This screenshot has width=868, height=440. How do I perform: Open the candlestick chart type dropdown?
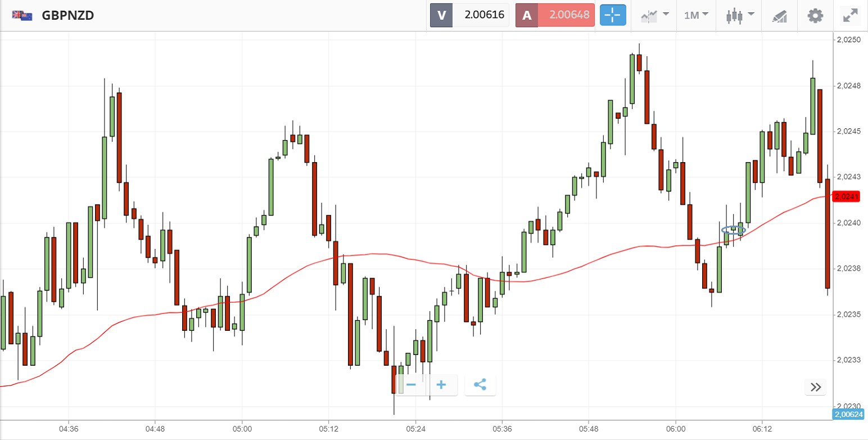click(738, 15)
